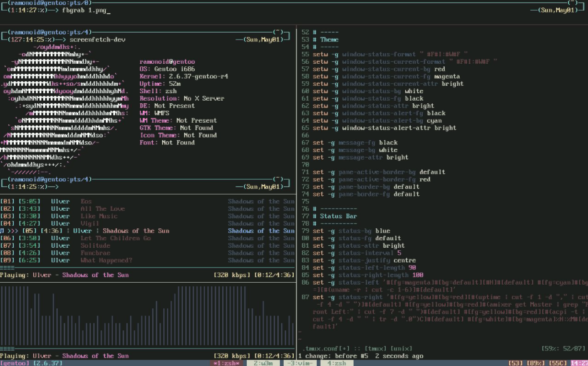Switch to tmux window 3:vim tab
Image resolution: width=588 pixels, height=366 pixels.
pos(299,363)
